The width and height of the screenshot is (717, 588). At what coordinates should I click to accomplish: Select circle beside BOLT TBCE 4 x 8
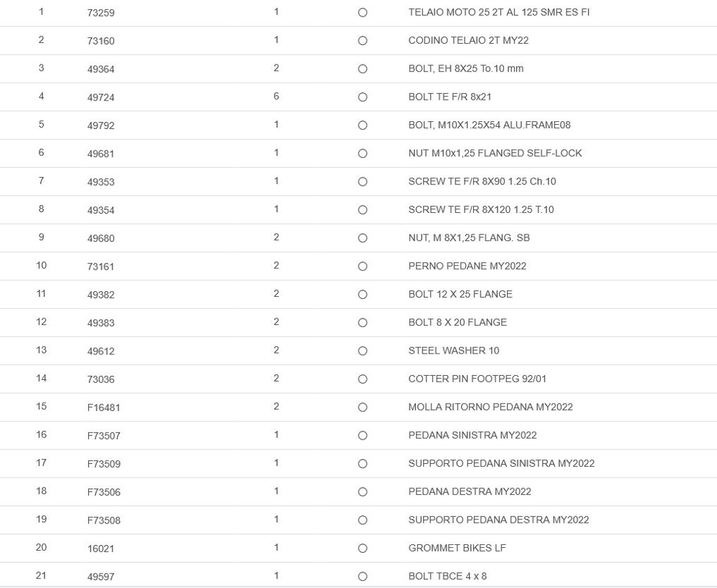click(362, 577)
